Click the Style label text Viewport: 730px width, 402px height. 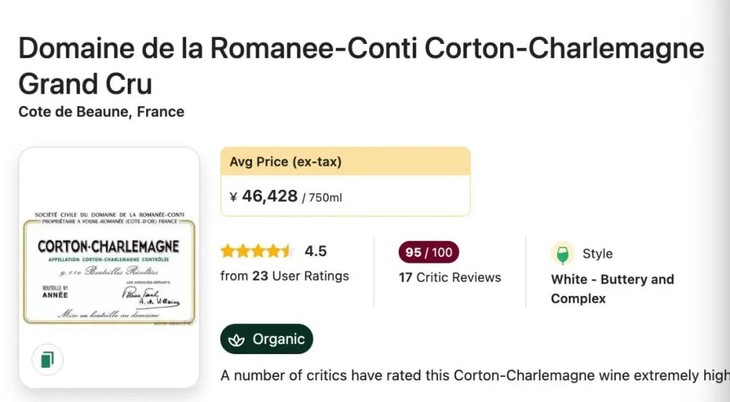(597, 254)
